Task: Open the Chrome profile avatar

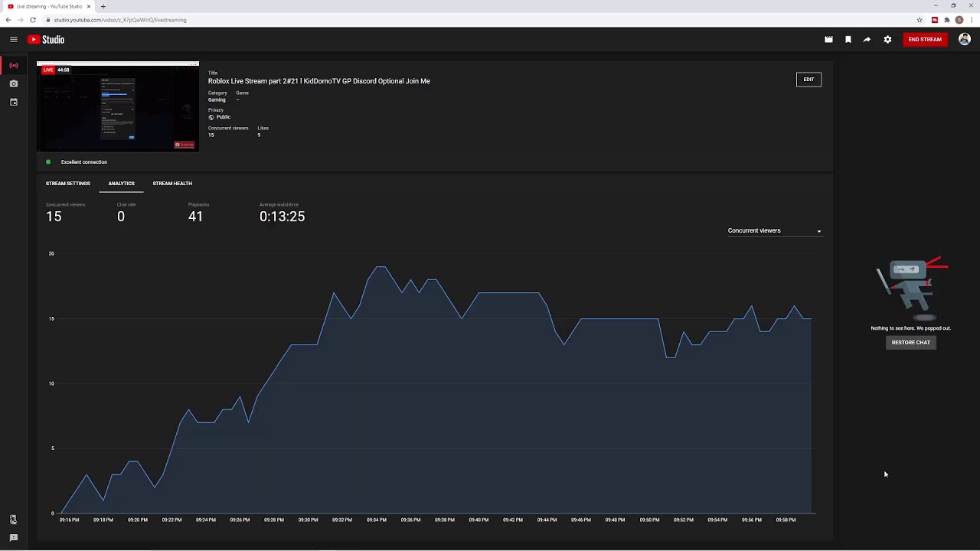Action: pyautogui.click(x=959, y=20)
